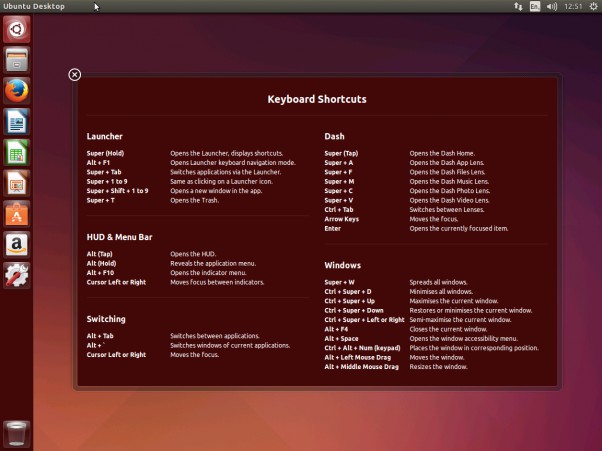602x451 pixels.
Task: Click the 'Alt + Tab' shortcut text
Action: tap(100, 336)
